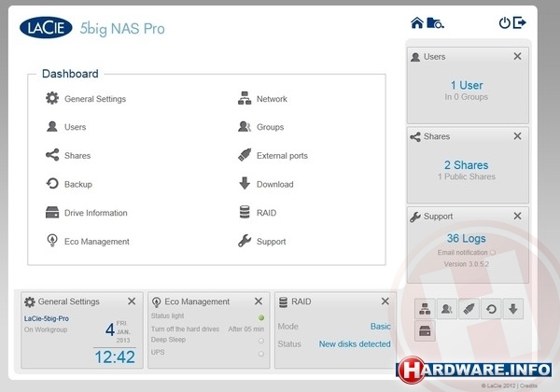Click the Users widget header icon
This screenshot has width=560, height=392.
(415, 57)
